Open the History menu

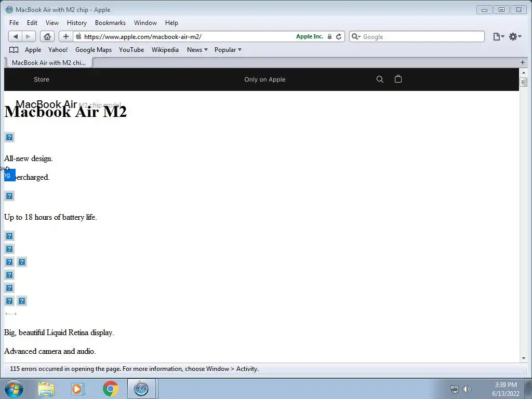click(77, 23)
